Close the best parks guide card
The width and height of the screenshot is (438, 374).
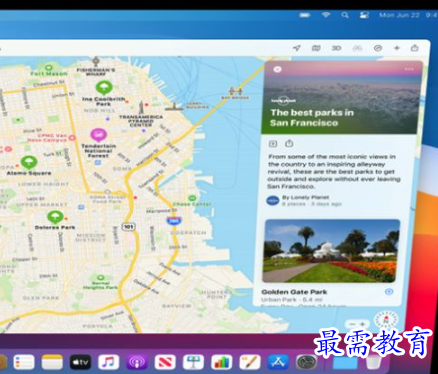coord(277,69)
